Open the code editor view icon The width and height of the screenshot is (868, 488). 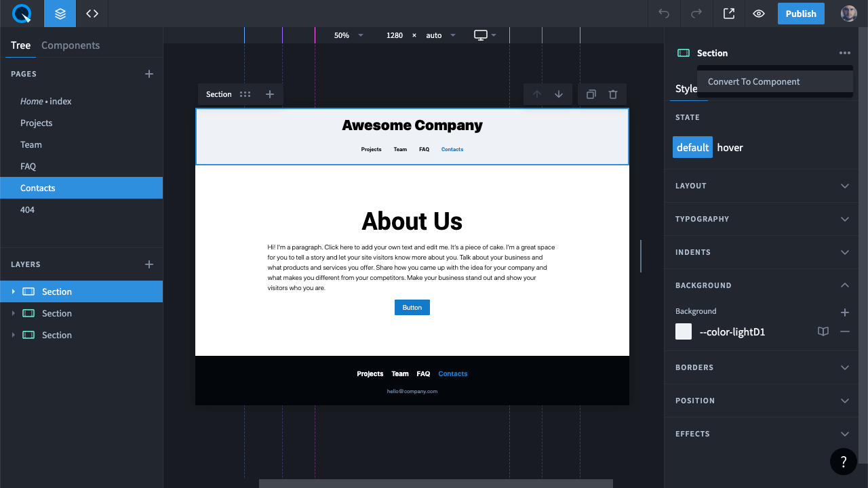coord(92,14)
